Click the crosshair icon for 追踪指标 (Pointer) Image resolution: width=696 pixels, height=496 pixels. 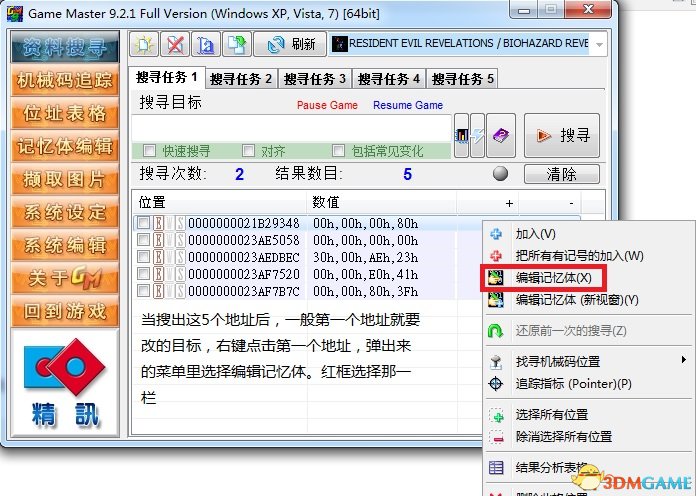(496, 383)
